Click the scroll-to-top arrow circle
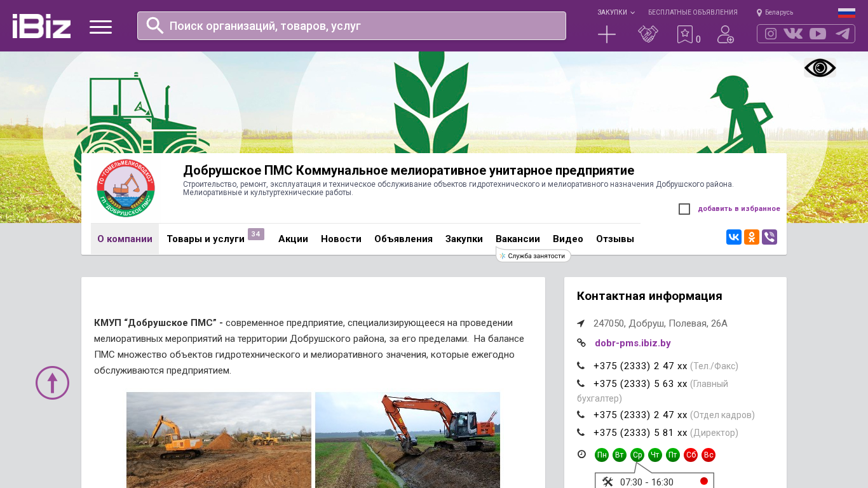This screenshot has height=488, width=868. [52, 383]
